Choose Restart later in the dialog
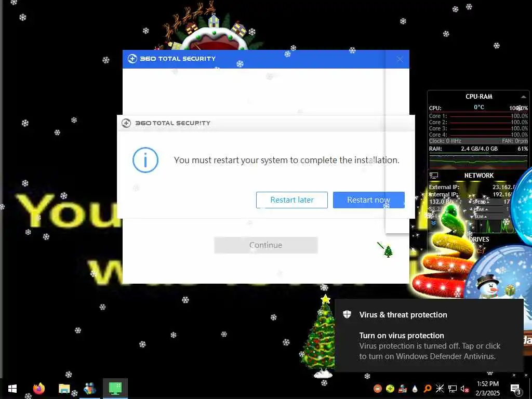 coord(292,200)
